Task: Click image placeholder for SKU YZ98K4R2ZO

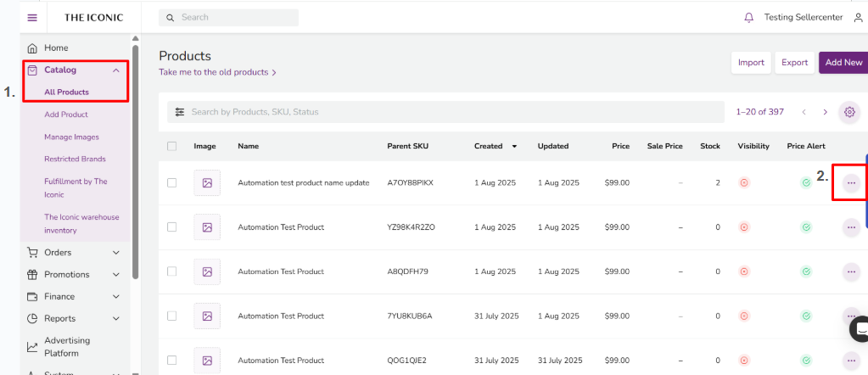Action: 207,227
